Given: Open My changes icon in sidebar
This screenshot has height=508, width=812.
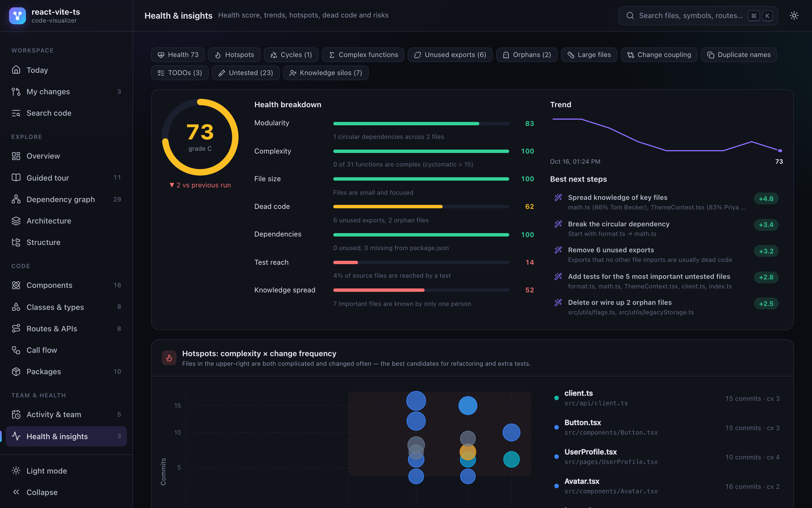Looking at the screenshot, I should tap(16, 91).
